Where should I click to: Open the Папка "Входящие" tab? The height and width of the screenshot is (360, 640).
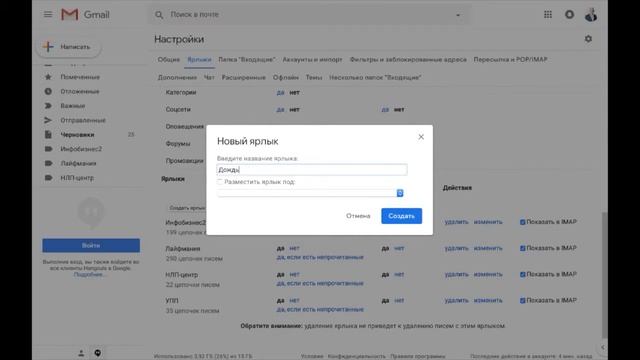[x=247, y=60]
